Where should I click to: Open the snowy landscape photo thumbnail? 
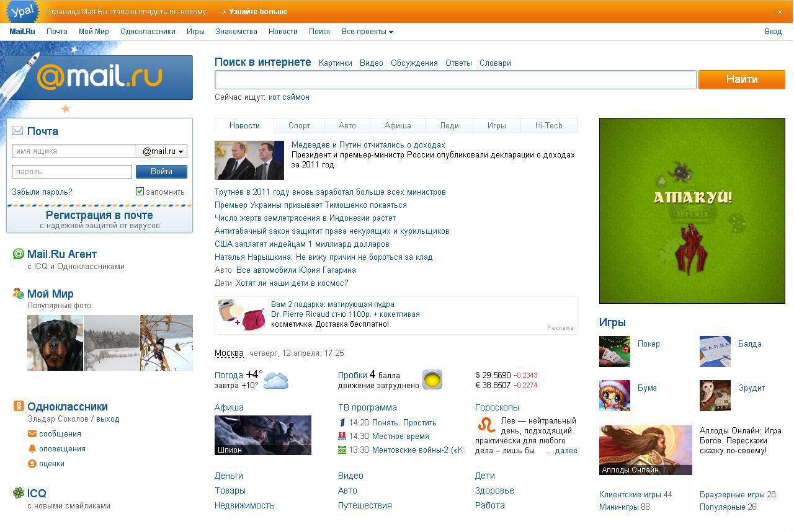pos(112,343)
